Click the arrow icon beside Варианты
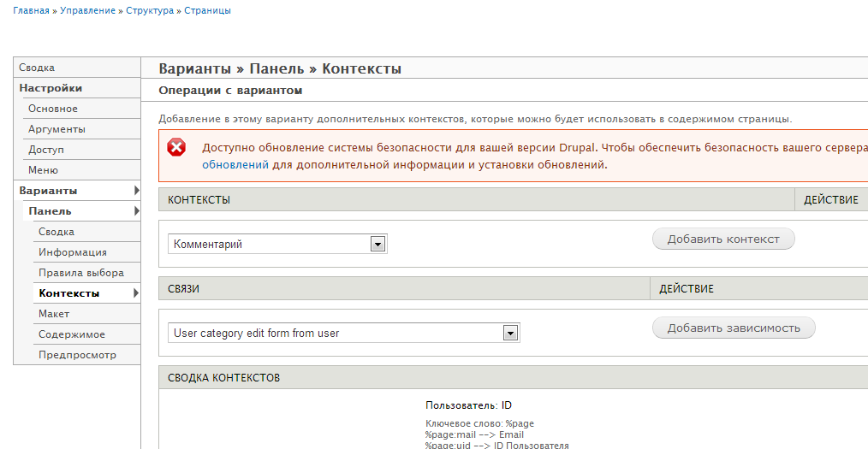The image size is (868, 449). (136, 190)
